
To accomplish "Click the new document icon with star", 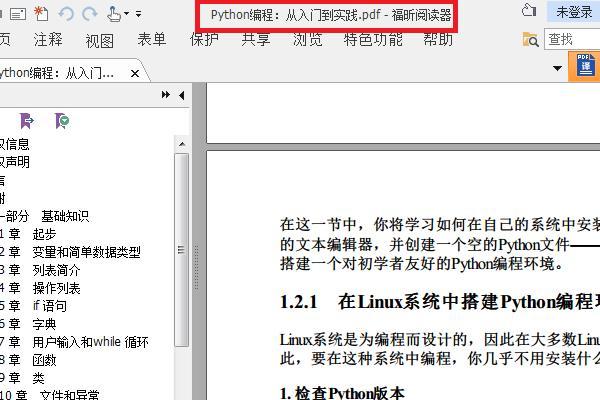I will click(41, 14).
